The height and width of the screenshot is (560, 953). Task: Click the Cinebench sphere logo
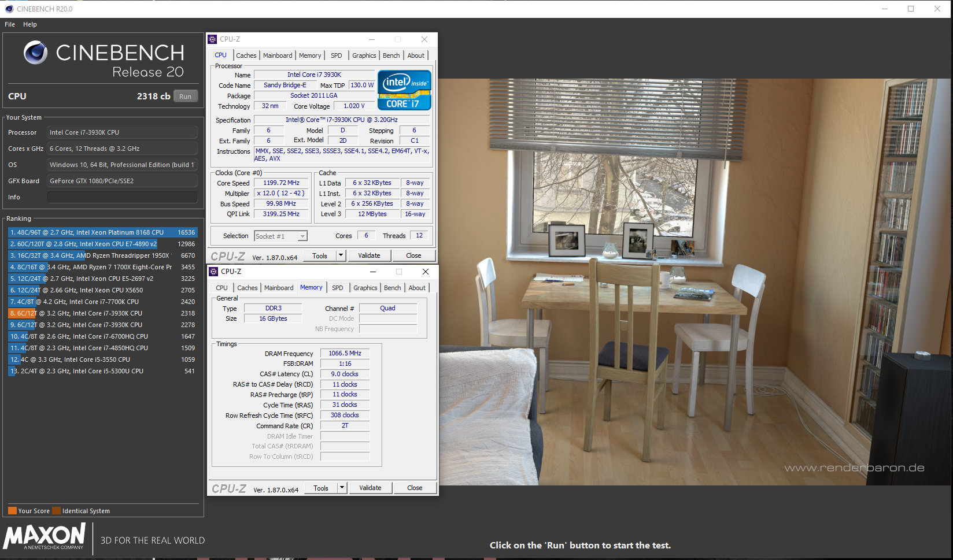[35, 53]
